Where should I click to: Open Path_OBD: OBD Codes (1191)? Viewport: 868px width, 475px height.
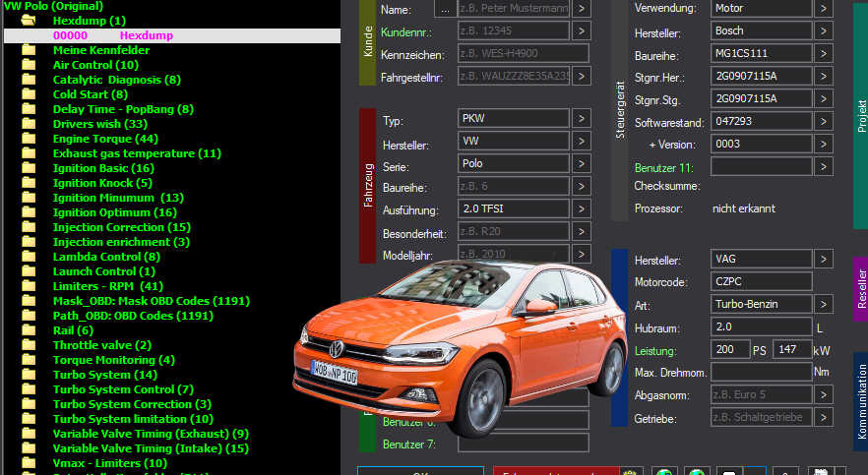(133, 316)
